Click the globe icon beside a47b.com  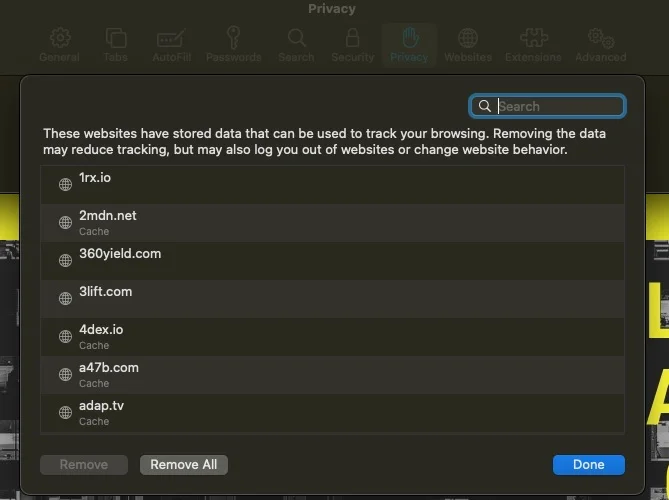point(65,374)
